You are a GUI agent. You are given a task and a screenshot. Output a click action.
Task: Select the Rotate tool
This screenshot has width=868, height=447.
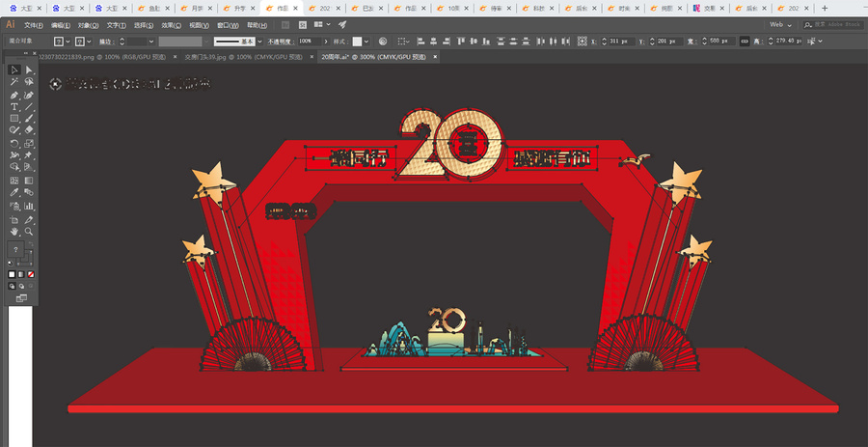[x=14, y=144]
